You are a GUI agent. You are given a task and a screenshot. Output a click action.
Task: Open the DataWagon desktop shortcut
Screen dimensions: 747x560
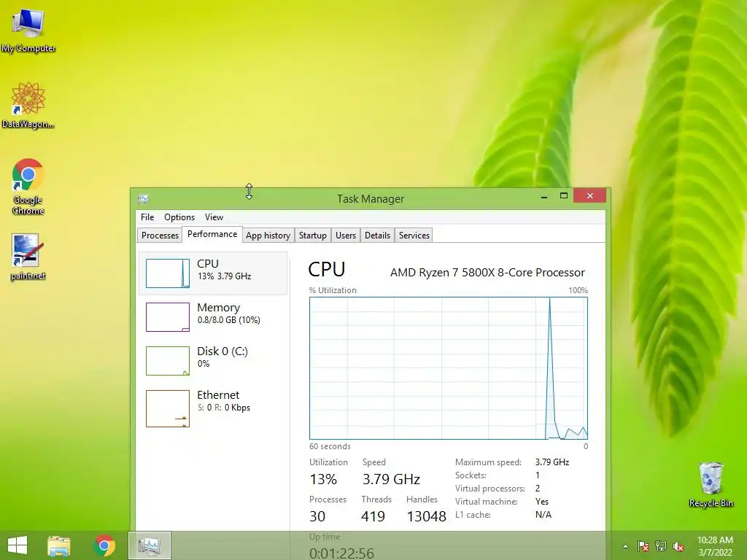click(x=28, y=105)
